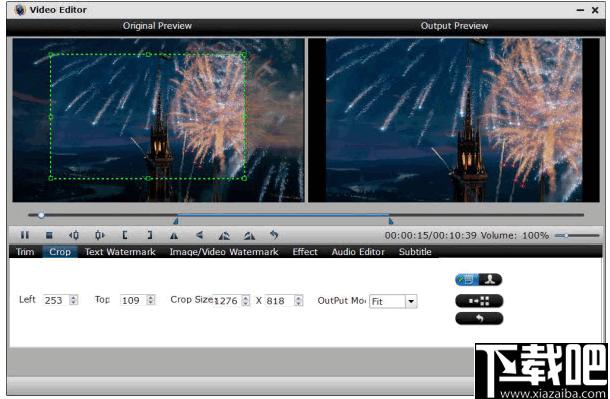Click the Output Preview video pane
610x399 pixels.
click(454, 120)
